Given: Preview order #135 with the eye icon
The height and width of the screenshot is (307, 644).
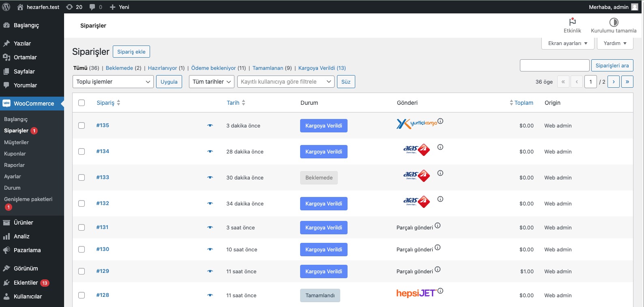Looking at the screenshot, I should [210, 125].
